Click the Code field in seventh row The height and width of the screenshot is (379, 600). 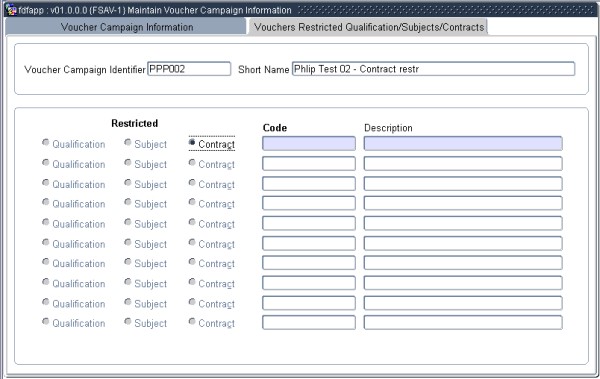pyautogui.click(x=309, y=263)
